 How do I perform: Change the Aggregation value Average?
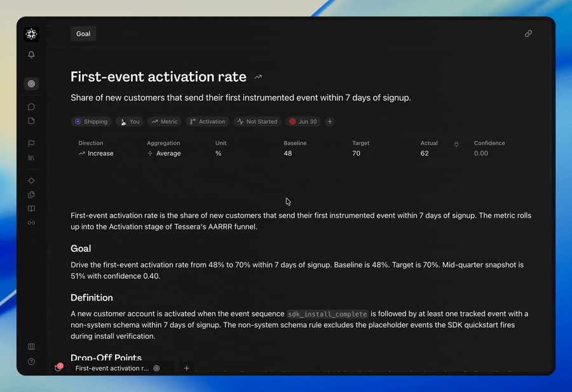tap(164, 154)
